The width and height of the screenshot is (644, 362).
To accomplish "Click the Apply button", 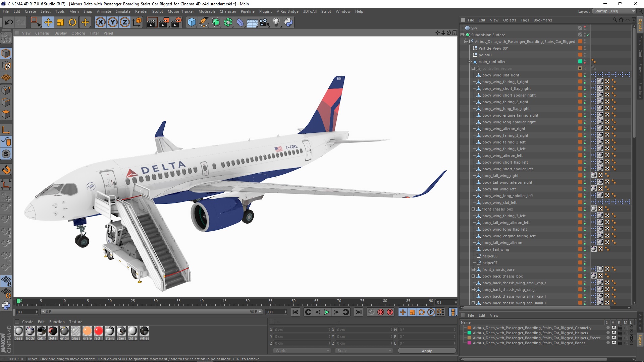I will pos(427,351).
